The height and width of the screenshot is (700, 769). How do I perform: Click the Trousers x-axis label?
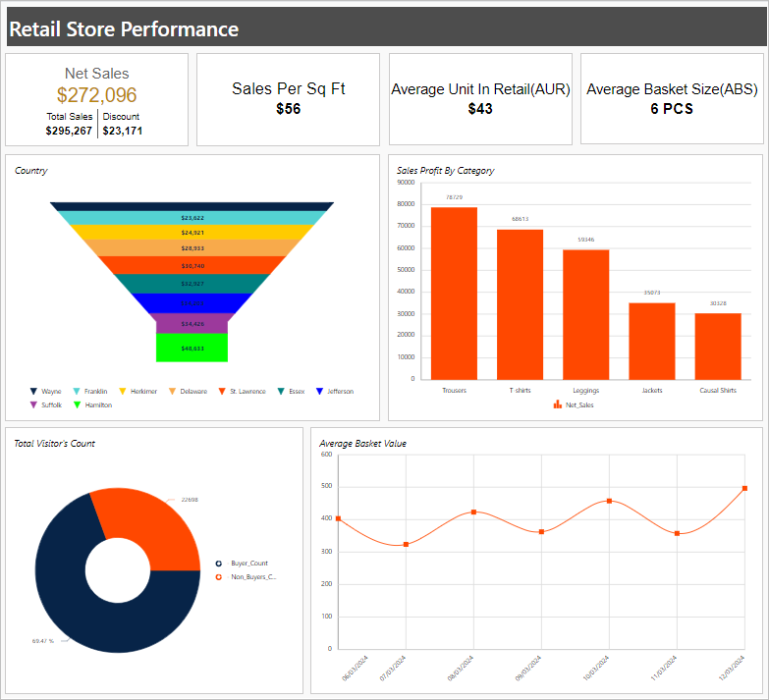coord(454,391)
